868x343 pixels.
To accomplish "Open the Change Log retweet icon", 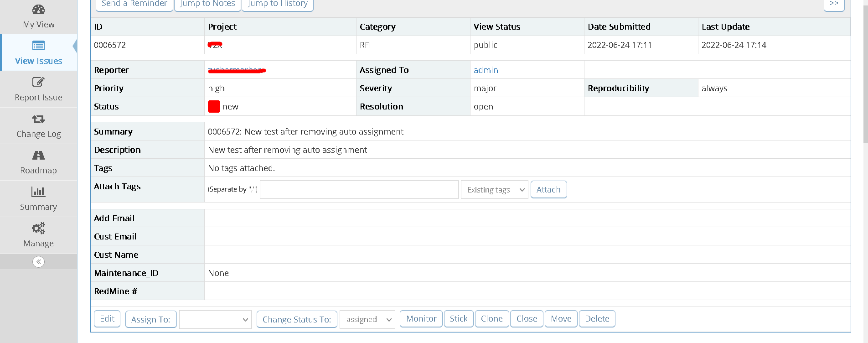I will (39, 119).
